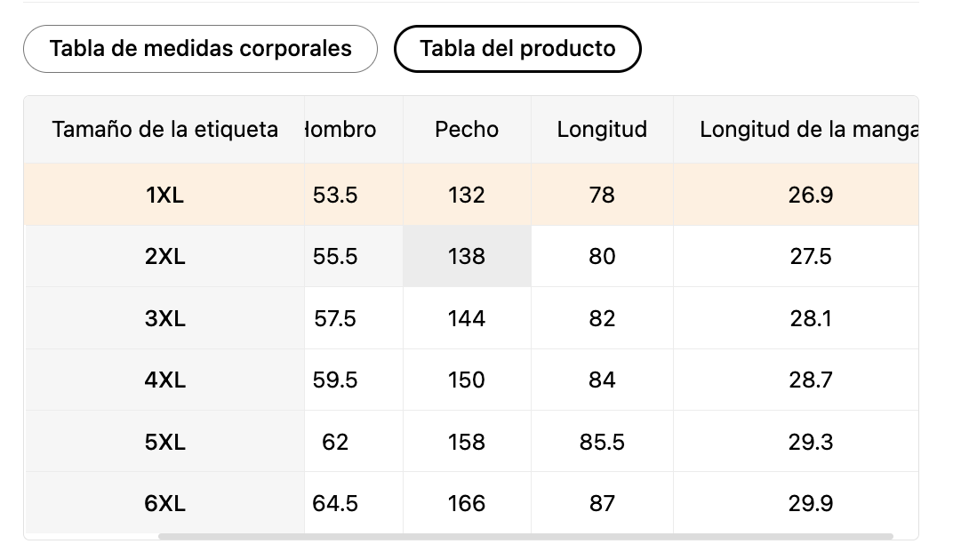Choose the 4XL row label

[x=164, y=380]
